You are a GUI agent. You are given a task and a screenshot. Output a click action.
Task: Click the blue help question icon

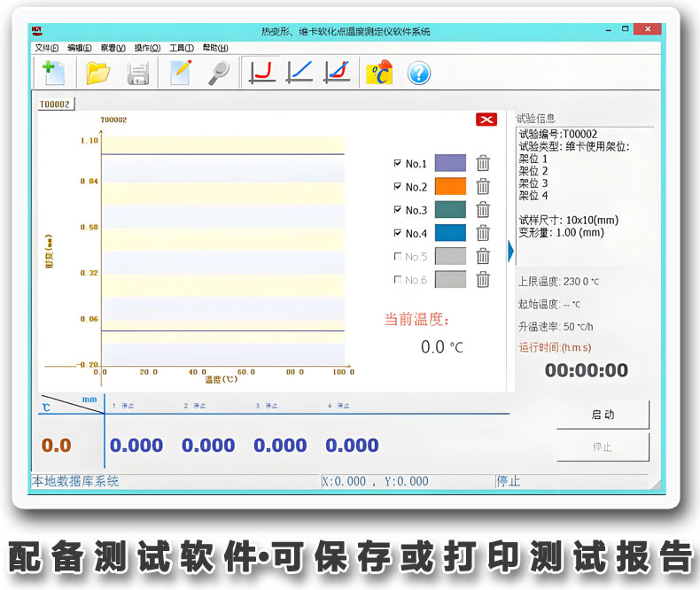(419, 74)
